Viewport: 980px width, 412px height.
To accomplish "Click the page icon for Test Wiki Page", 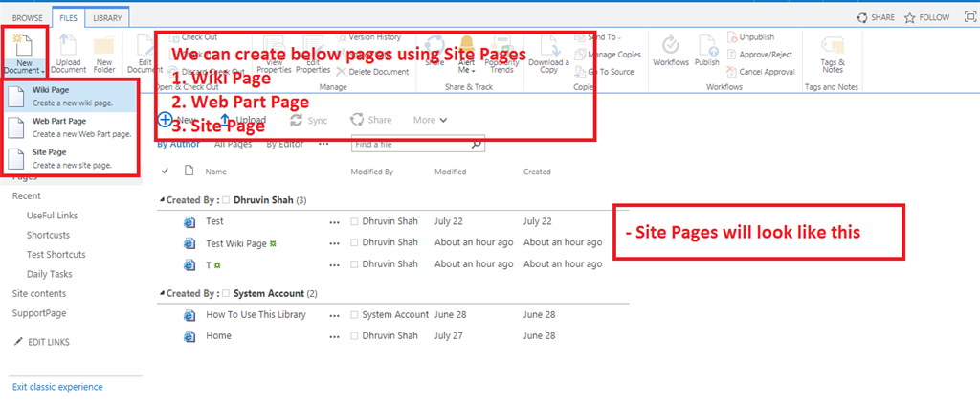I will coord(189,243).
